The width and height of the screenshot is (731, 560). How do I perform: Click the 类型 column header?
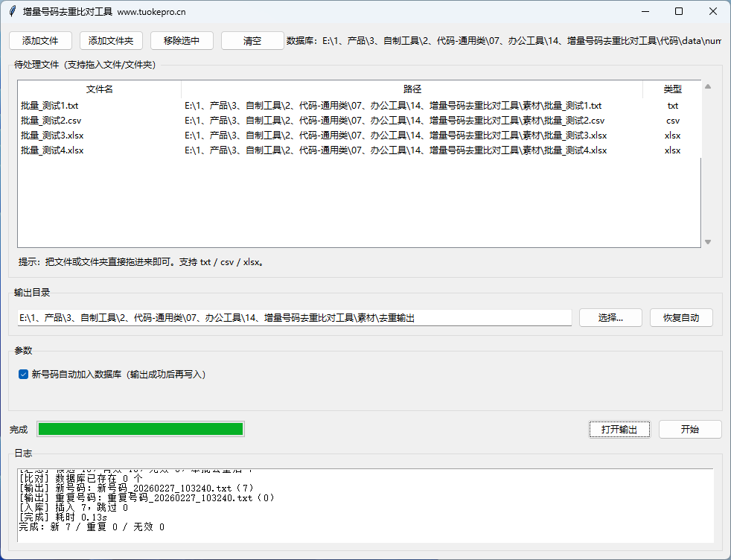pyautogui.click(x=672, y=89)
